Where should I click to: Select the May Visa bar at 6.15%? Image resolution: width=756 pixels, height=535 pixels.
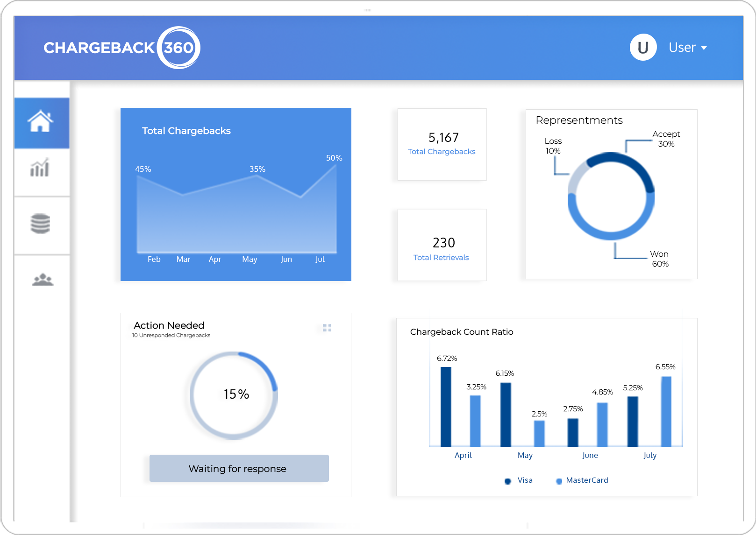pyautogui.click(x=506, y=414)
